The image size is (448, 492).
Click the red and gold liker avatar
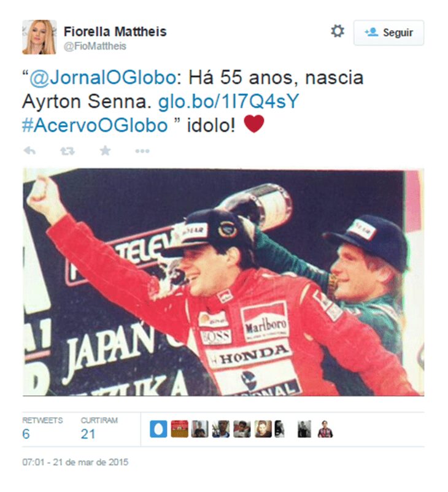click(x=180, y=429)
